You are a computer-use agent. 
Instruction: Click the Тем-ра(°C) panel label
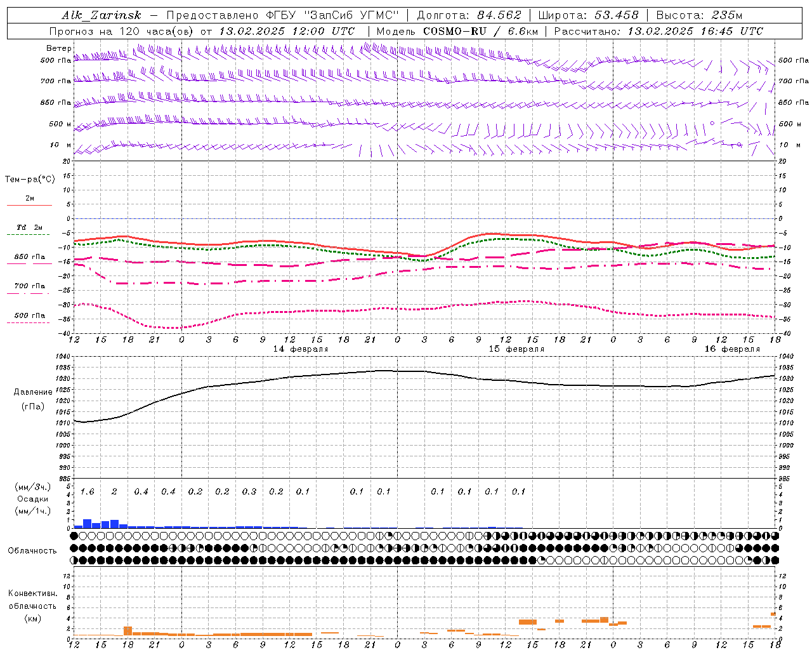pos(30,180)
